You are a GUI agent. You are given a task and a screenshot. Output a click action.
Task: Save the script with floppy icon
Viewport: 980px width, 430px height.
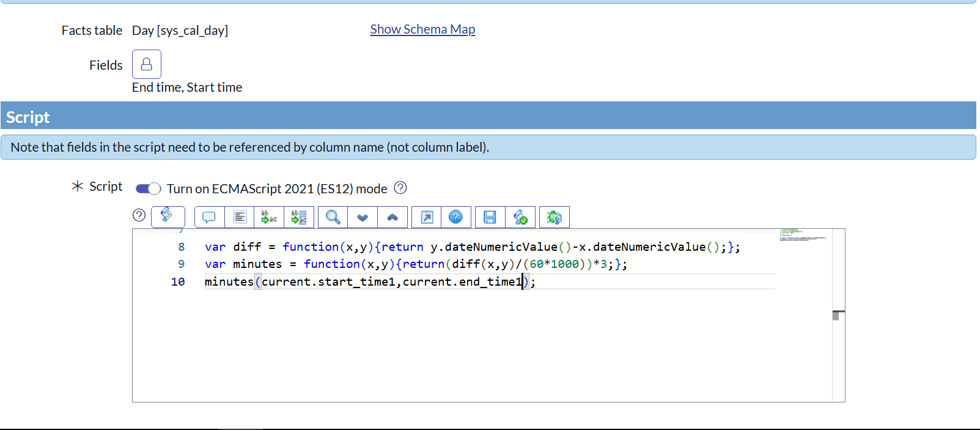pyautogui.click(x=490, y=217)
